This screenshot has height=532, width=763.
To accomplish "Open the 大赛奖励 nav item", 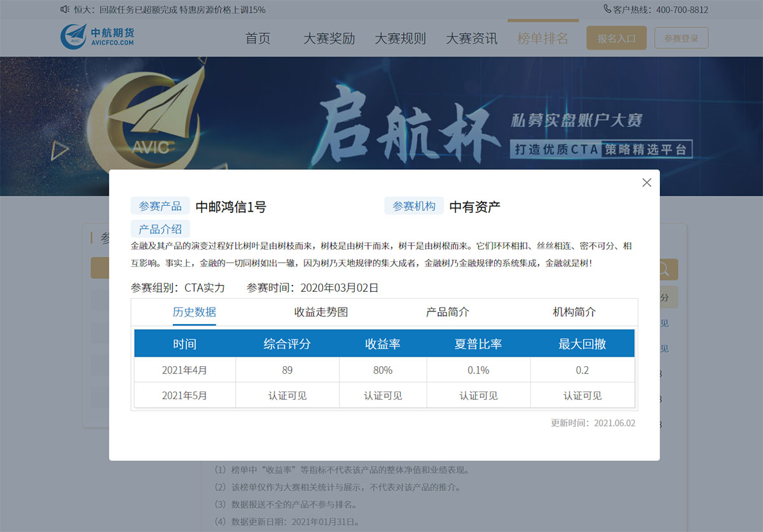I will (x=329, y=38).
